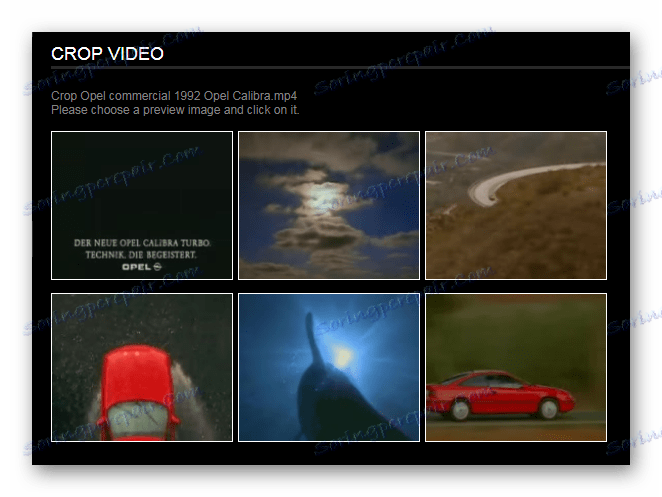Click the file name text 'Crop Opel commercial 1992 Opel Calibra.mp4'
The width and height of the screenshot is (662, 497).
(x=174, y=96)
